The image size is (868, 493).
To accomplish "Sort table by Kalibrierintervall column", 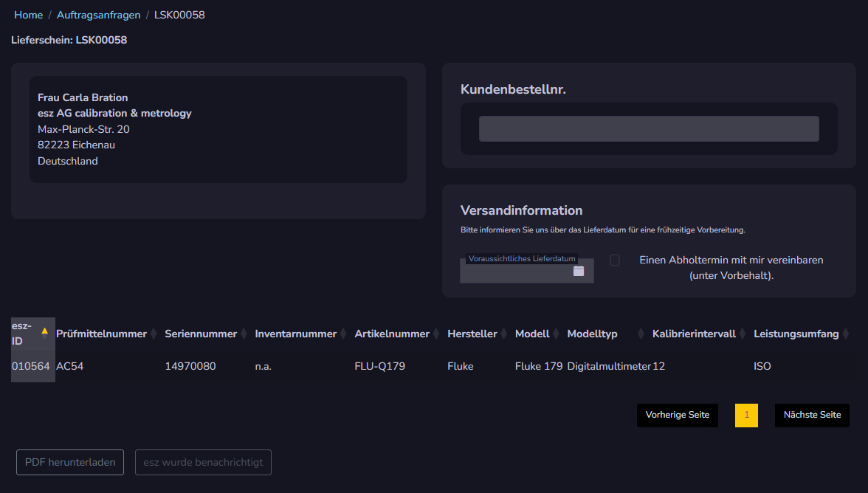I will [743, 334].
